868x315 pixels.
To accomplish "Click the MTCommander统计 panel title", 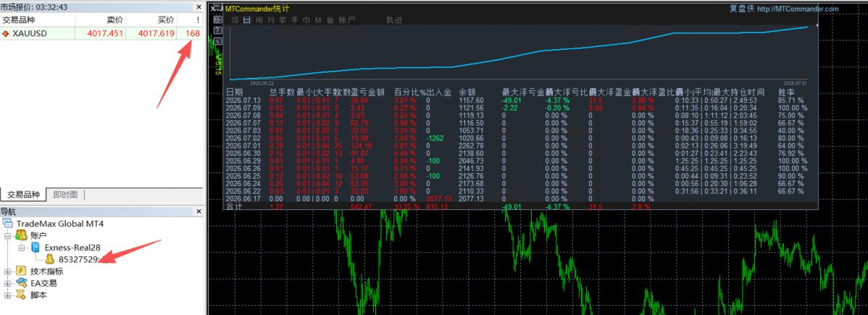I will 257,8.
